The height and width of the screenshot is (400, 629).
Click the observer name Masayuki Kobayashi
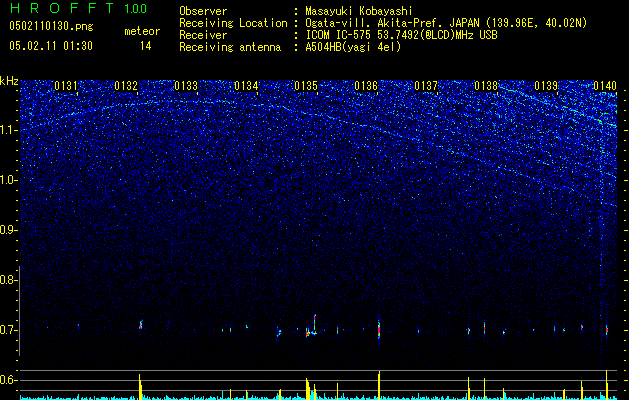point(359,11)
